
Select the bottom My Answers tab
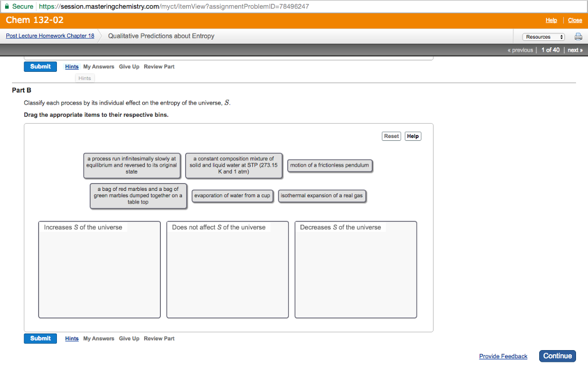click(x=99, y=339)
